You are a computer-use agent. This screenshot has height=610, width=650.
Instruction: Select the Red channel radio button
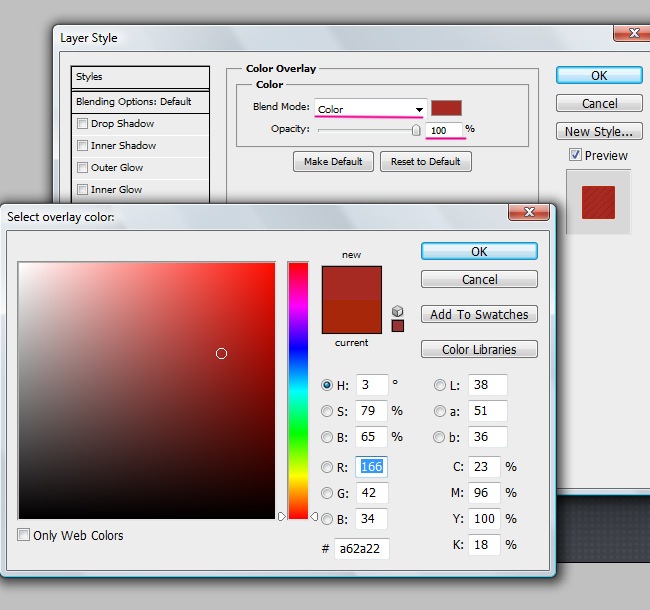click(327, 467)
